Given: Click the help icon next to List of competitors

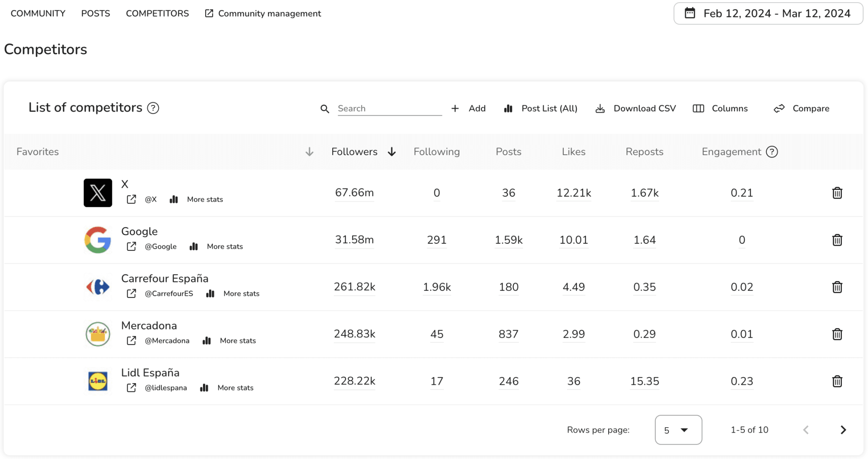Looking at the screenshot, I should click(x=153, y=108).
